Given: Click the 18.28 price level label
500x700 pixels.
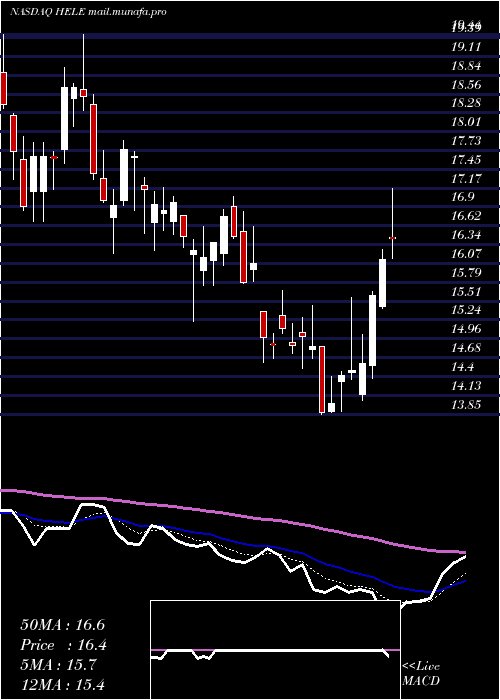Looking at the screenshot, I should [466, 103].
